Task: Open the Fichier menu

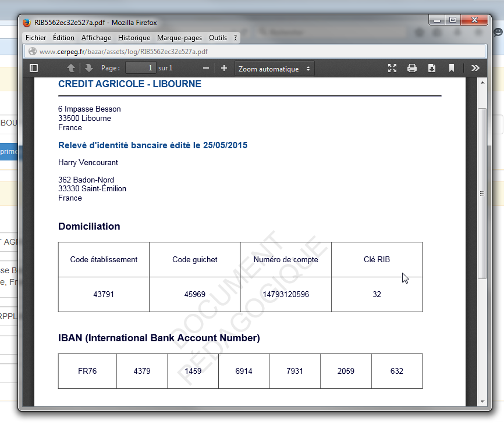Action: (x=36, y=38)
